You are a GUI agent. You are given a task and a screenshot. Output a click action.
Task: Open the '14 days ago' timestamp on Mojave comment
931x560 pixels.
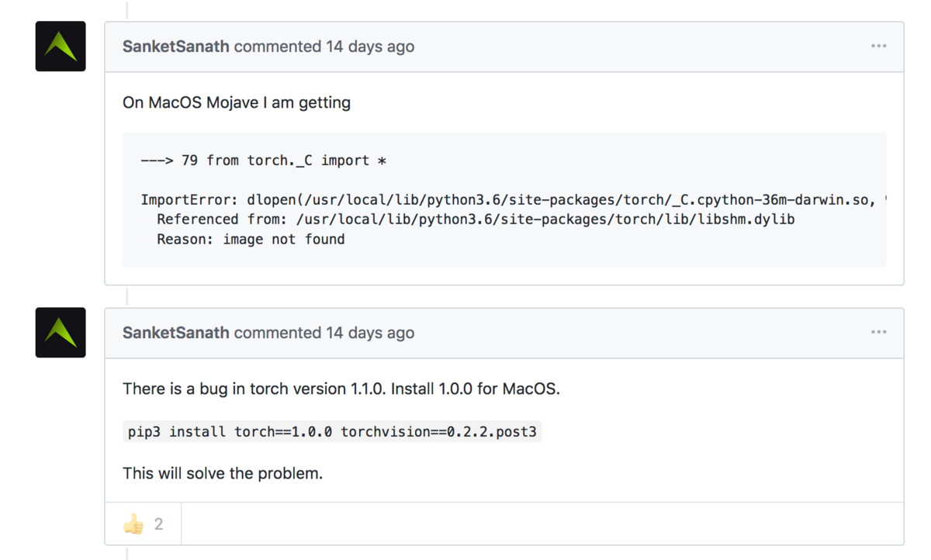pyautogui.click(x=370, y=47)
